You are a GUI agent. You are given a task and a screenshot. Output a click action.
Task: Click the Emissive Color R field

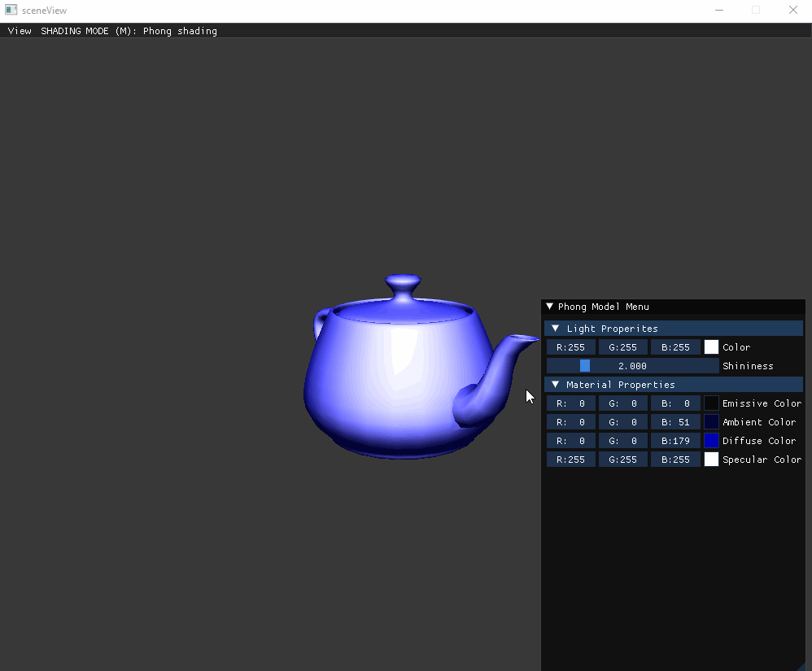point(570,403)
